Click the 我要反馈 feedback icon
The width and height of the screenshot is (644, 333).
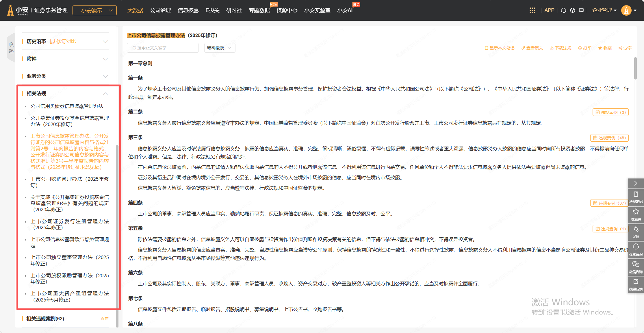(636, 284)
